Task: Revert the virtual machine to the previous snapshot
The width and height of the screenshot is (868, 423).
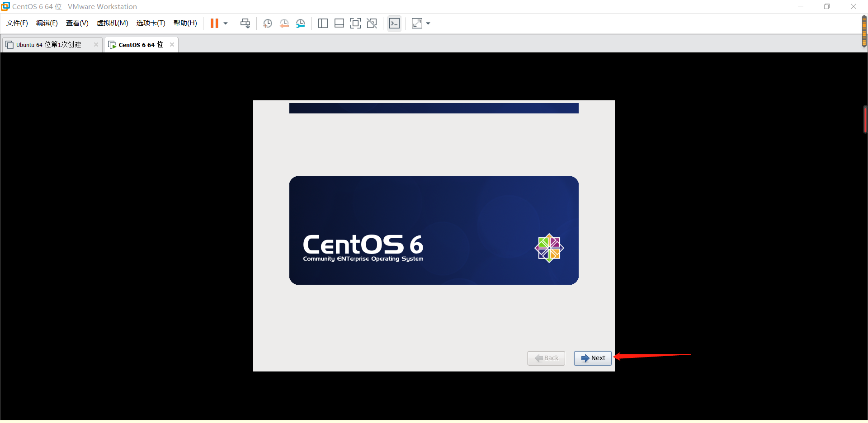Action: pos(284,23)
